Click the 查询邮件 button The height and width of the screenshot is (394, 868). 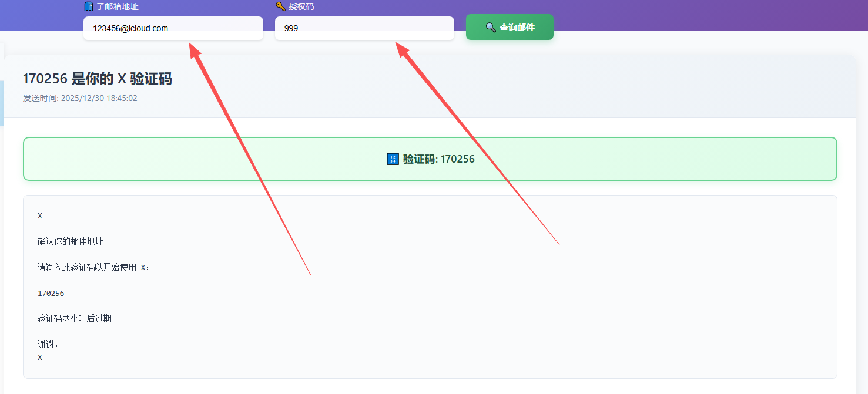click(x=510, y=27)
